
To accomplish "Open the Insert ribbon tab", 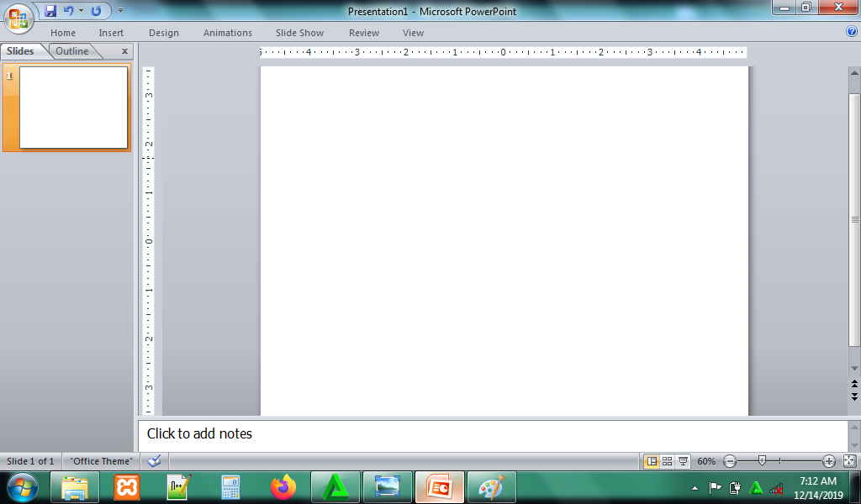I will (x=111, y=33).
